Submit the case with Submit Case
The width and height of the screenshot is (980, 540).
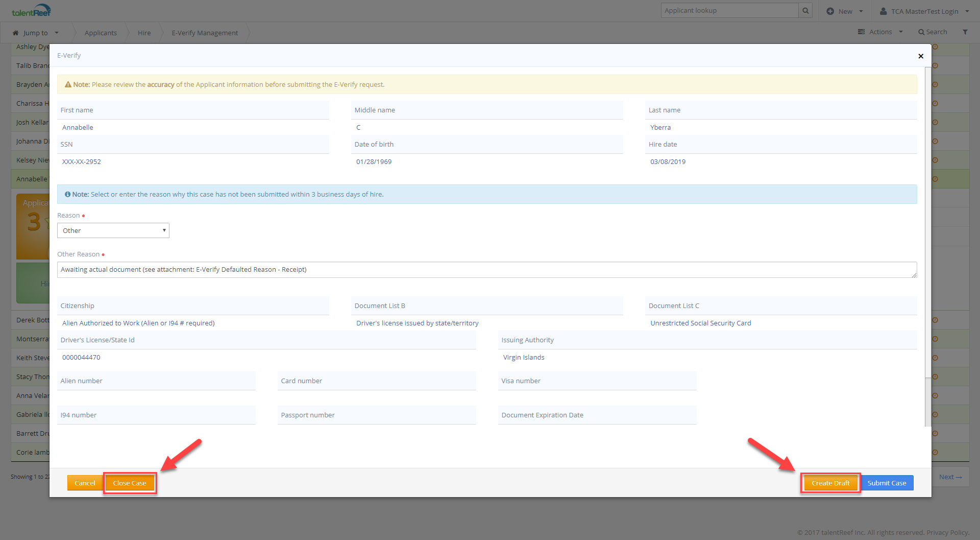[x=887, y=483]
